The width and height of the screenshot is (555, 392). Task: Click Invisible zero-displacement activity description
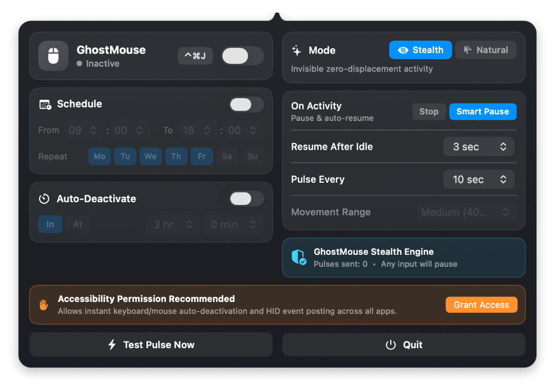pyautogui.click(x=362, y=69)
